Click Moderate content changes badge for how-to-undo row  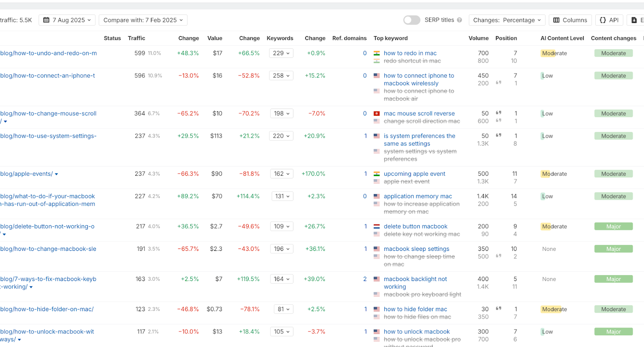click(x=613, y=53)
